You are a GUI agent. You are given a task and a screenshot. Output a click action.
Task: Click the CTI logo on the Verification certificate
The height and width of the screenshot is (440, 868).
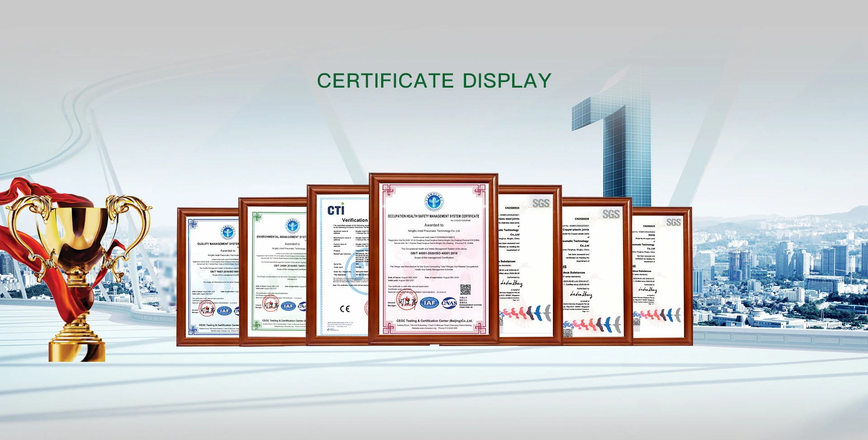tap(336, 210)
